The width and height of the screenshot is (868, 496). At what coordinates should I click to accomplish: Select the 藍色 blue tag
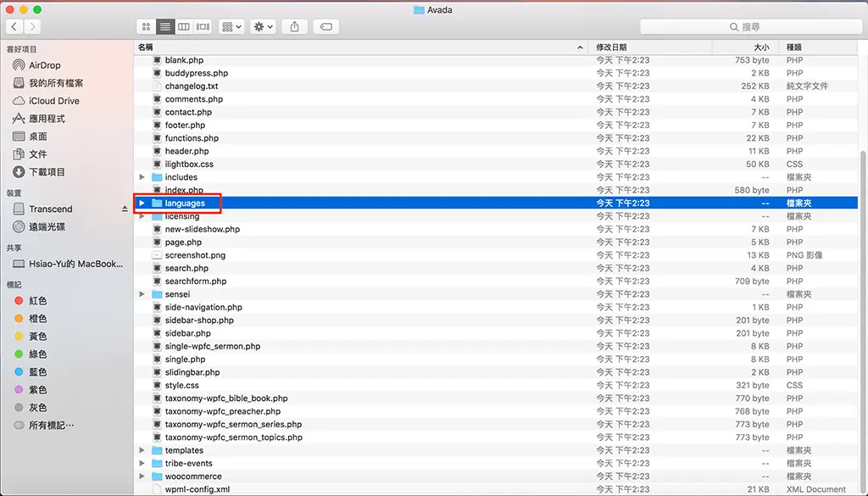pyautogui.click(x=30, y=372)
